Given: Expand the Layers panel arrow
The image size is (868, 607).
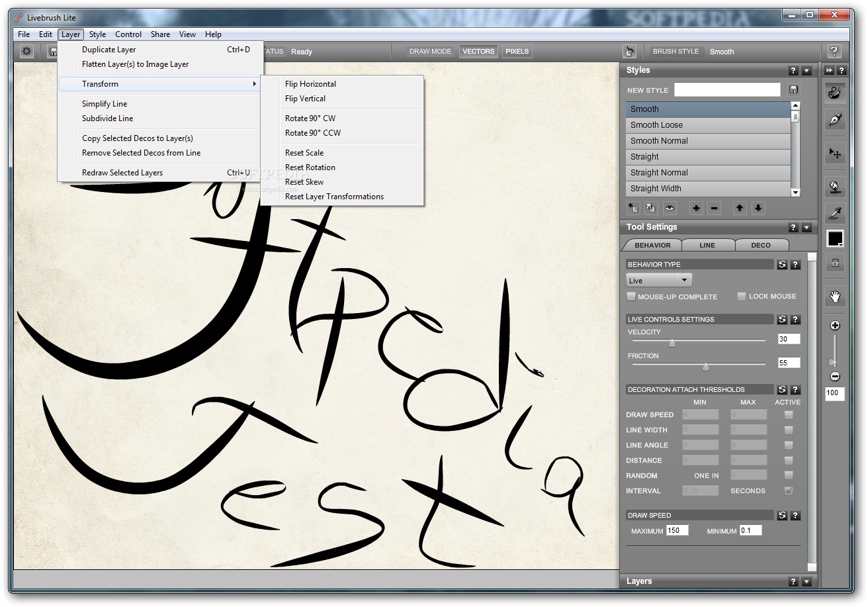Looking at the screenshot, I should 806,582.
